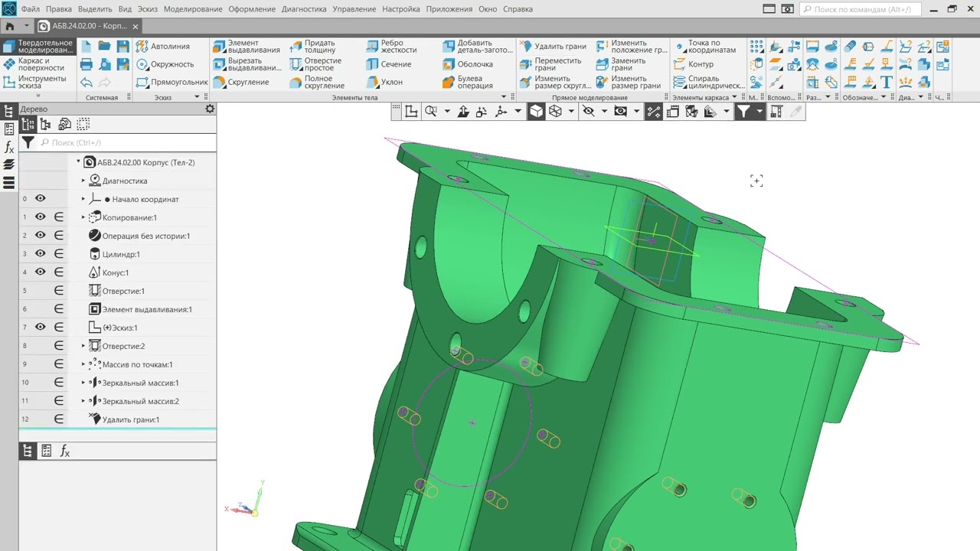Choose Оболочка shell command
The width and height of the screenshot is (980, 551).
tap(467, 64)
